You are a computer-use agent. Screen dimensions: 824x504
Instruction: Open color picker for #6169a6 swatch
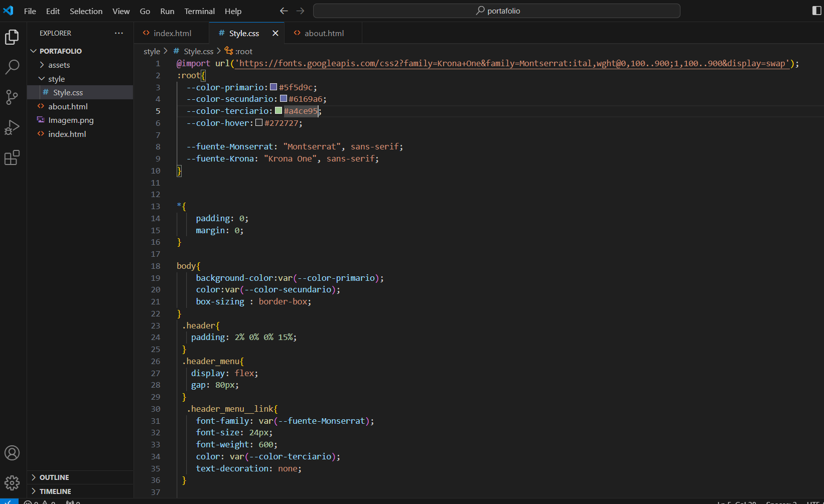pyautogui.click(x=284, y=99)
